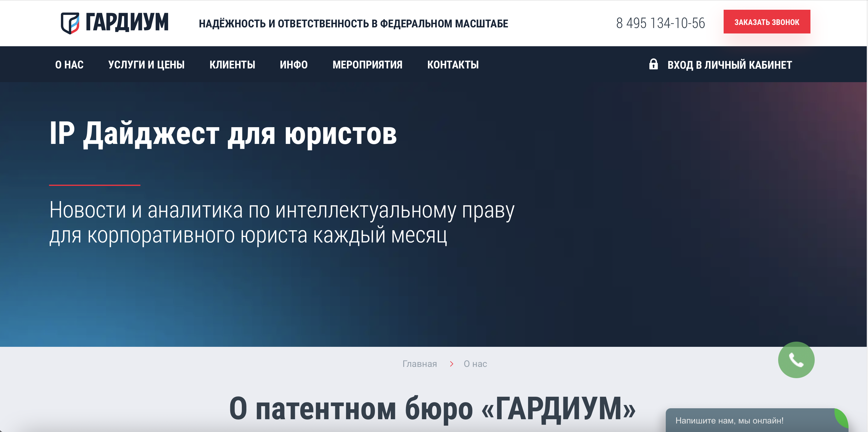Image resolution: width=868 pixels, height=432 pixels.
Task: Open the О НАС menu item
Action: pos(69,65)
